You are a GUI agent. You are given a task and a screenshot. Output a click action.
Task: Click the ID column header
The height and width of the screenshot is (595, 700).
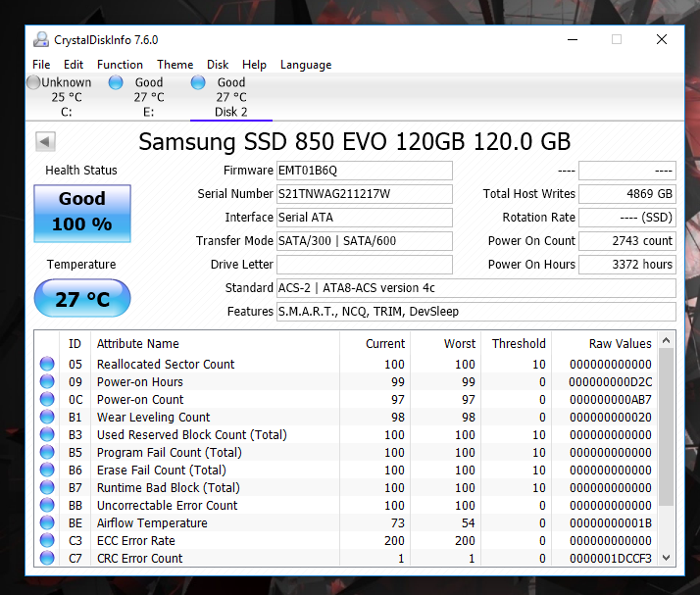click(75, 344)
